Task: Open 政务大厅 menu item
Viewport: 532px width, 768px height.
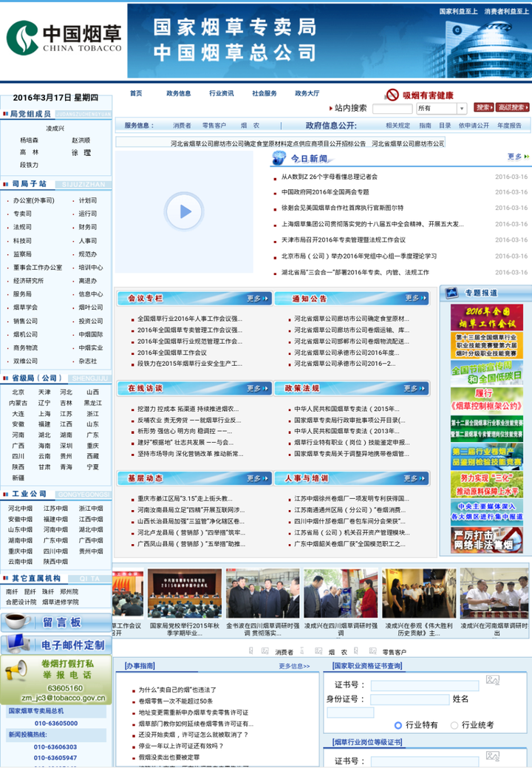Action: click(x=307, y=93)
